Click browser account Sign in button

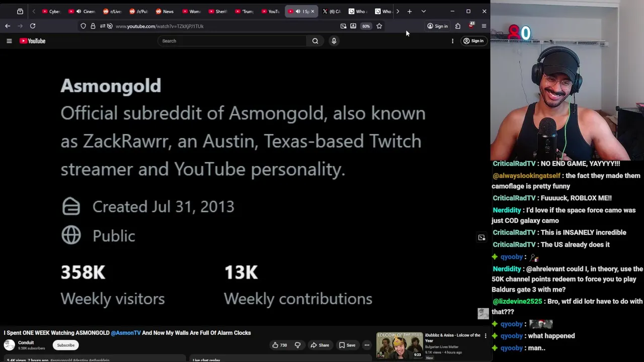pos(437,26)
